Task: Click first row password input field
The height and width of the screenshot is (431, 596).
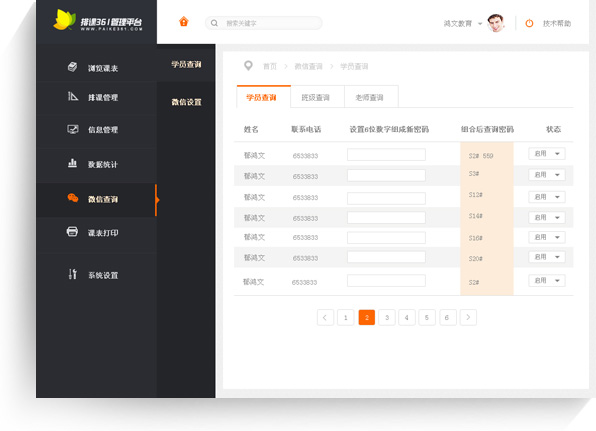Action: click(x=386, y=155)
